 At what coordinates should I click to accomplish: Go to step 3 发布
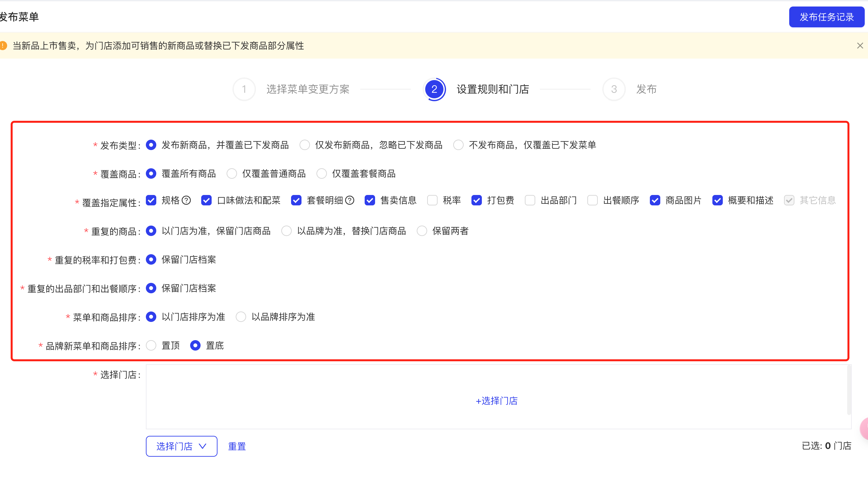coord(629,89)
